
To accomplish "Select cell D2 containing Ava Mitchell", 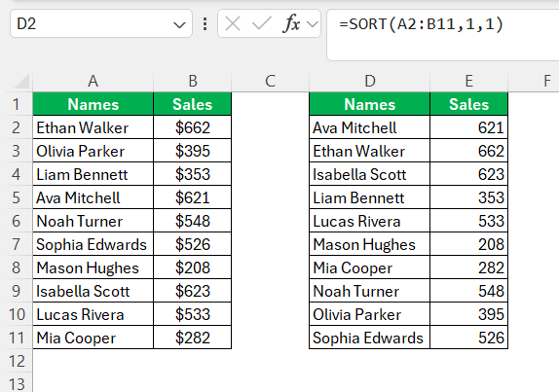I will tap(370, 127).
